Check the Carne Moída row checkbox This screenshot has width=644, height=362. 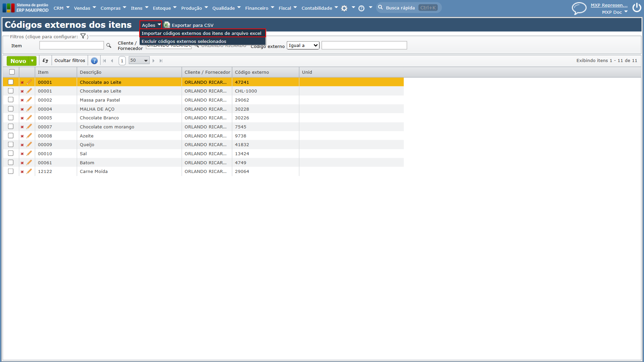[11, 171]
